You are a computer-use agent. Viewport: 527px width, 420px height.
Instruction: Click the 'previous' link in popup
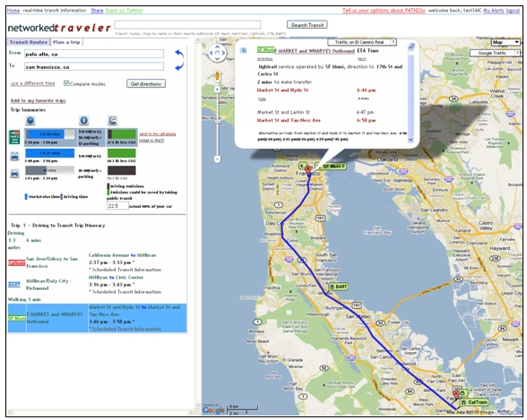point(265,59)
